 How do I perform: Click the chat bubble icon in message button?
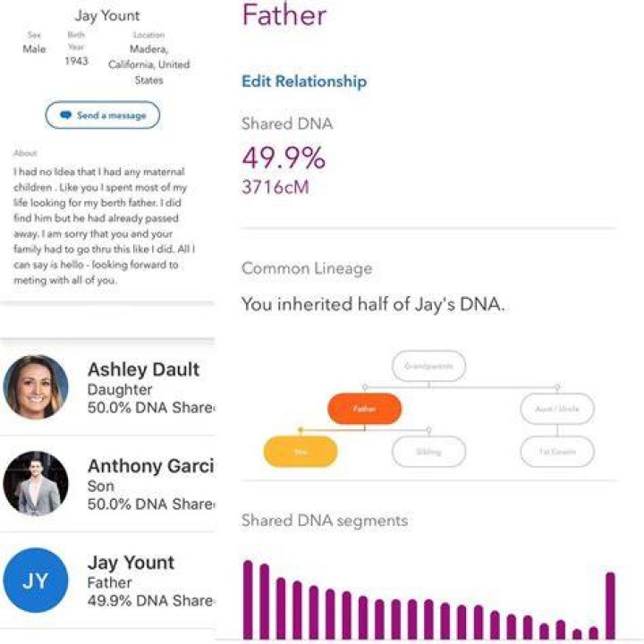click(x=65, y=115)
